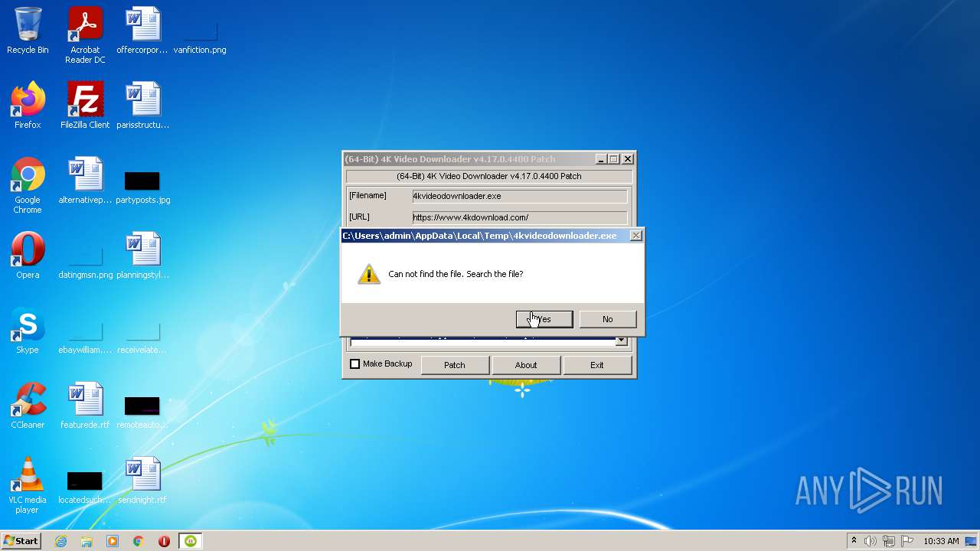Select the Opera desktop icon
The height and width of the screenshot is (551, 980).
[x=28, y=256]
